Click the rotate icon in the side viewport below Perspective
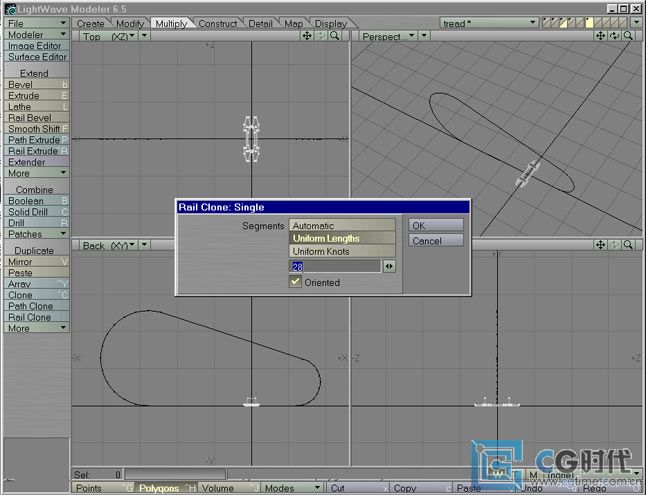 (614, 245)
